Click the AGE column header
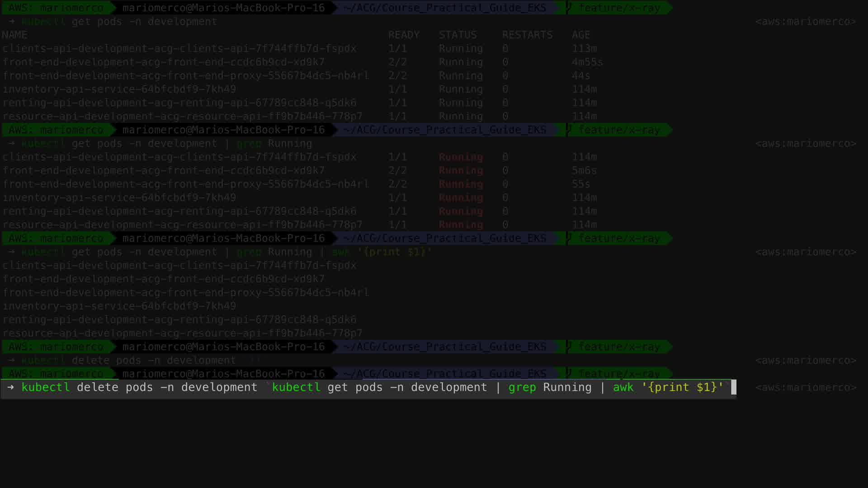Image resolution: width=868 pixels, height=488 pixels. (580, 35)
